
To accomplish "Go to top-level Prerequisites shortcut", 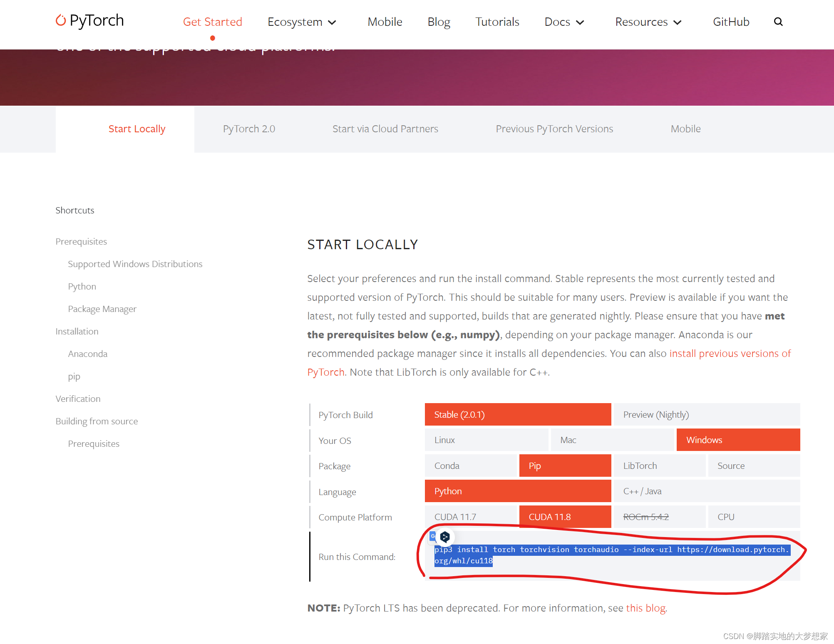I will [x=81, y=241].
